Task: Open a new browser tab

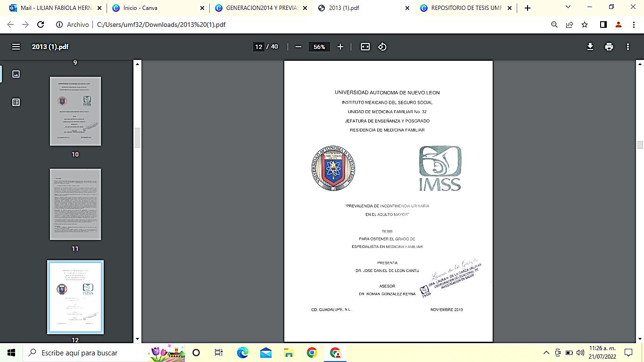Action: 528,8
